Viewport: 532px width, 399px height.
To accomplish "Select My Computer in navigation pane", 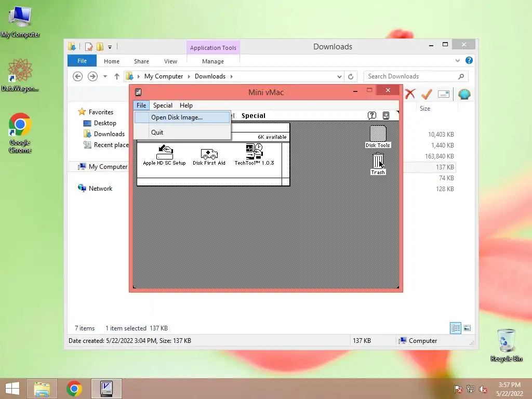I will pos(108,167).
